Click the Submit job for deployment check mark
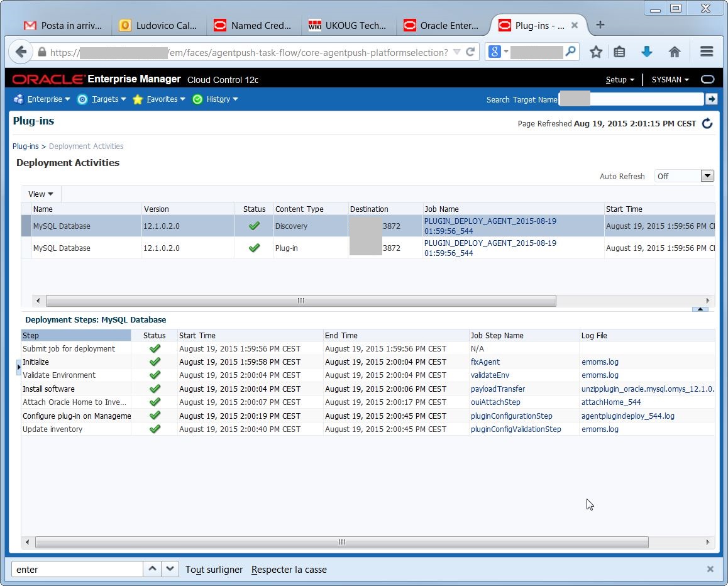728x586 pixels. [x=155, y=348]
